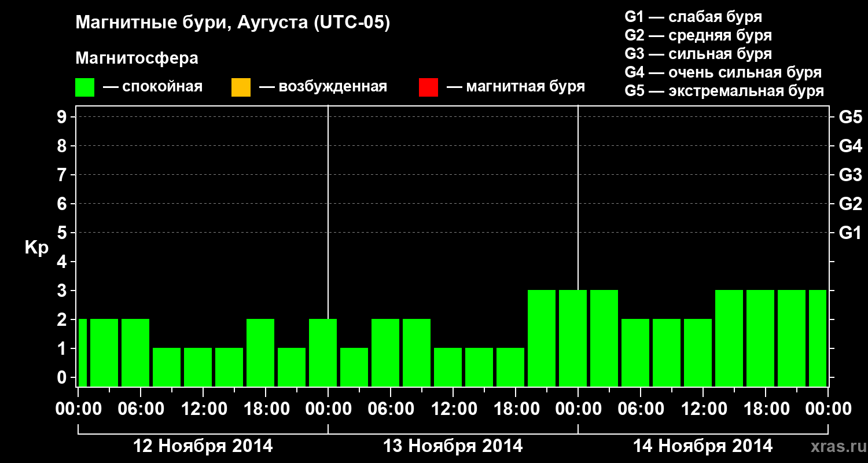Click the 'G3 — сильная буря' legend line
This screenshot has height=463, width=868.
coord(698,54)
